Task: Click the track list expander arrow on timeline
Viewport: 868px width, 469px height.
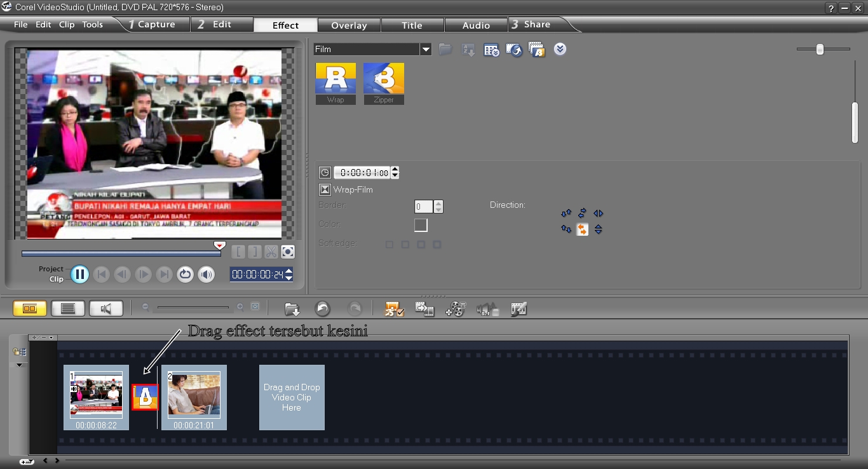Action: [20, 364]
